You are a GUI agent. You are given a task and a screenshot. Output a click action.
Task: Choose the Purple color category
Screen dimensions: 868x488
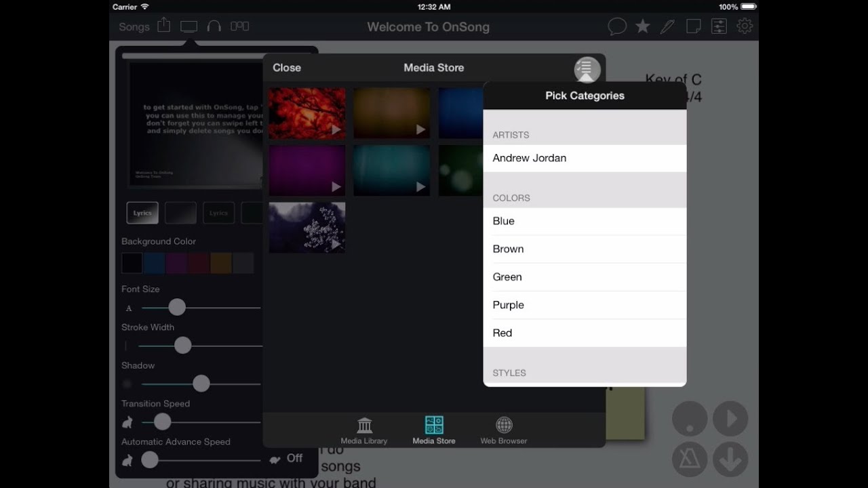585,305
